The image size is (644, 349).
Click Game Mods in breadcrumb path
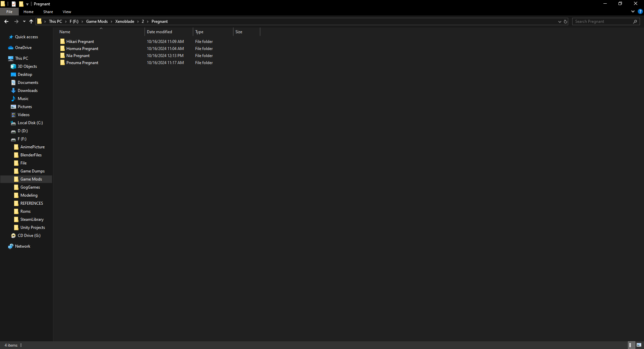tap(97, 21)
